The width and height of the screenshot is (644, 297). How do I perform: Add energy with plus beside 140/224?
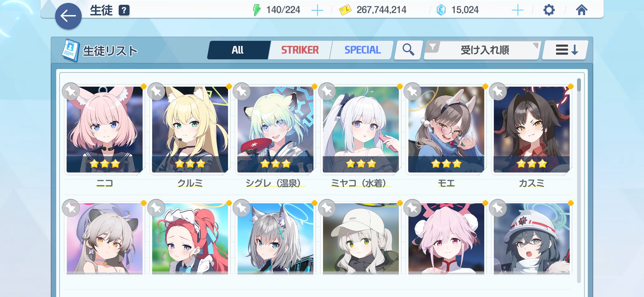[x=317, y=10]
